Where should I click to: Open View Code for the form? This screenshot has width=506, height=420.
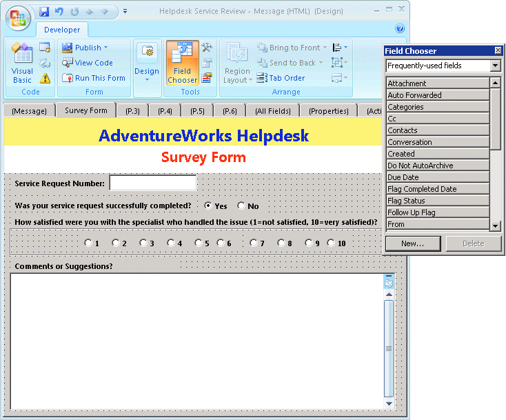(x=88, y=63)
